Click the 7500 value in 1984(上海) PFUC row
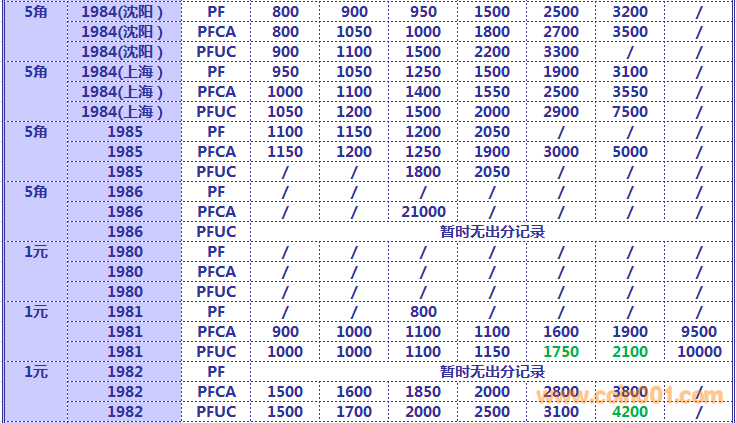Image resolution: width=736 pixels, height=423 pixels. [x=629, y=112]
